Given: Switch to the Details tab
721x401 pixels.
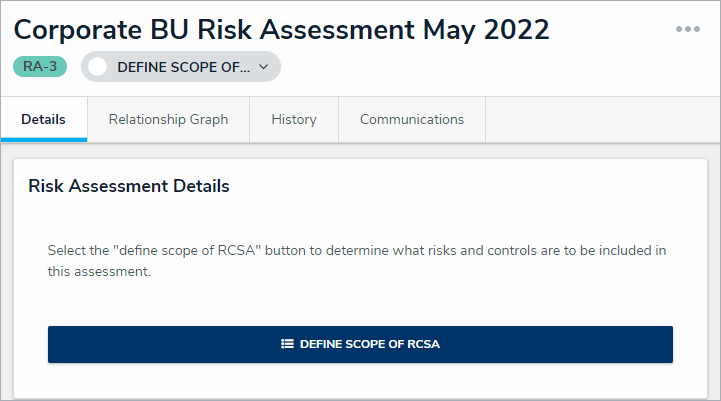Looking at the screenshot, I should coord(43,119).
